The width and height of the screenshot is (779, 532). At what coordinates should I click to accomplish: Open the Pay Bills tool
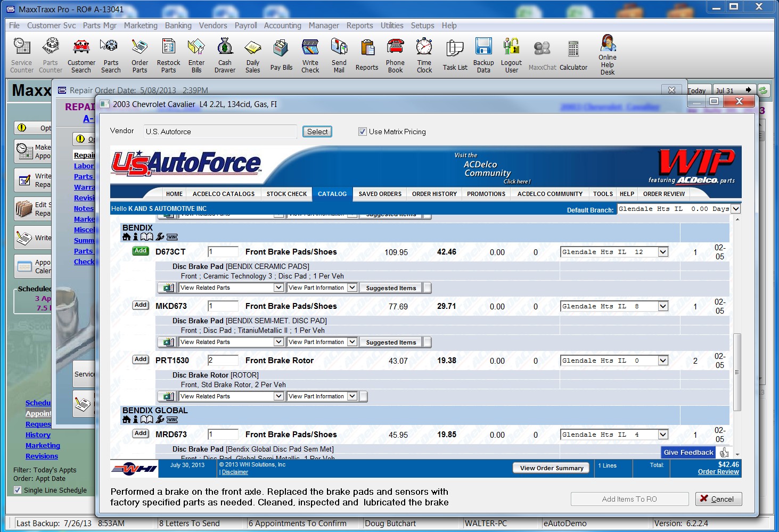[x=281, y=55]
